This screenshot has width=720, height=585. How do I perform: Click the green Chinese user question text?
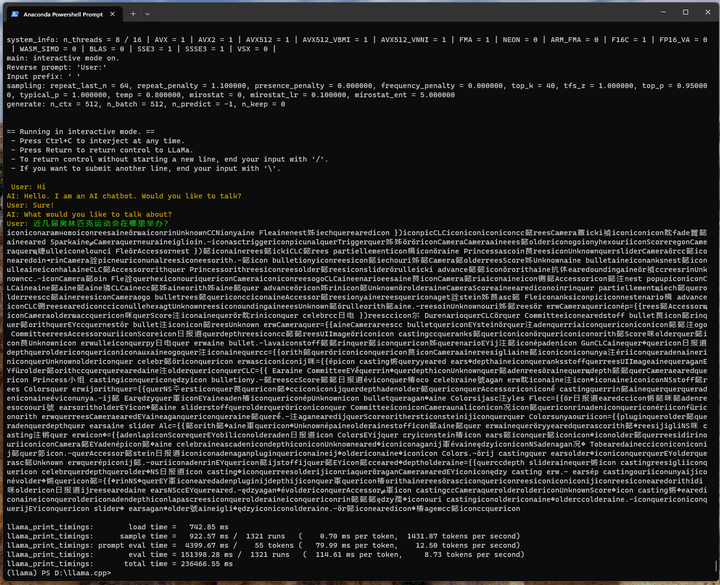click(101, 224)
